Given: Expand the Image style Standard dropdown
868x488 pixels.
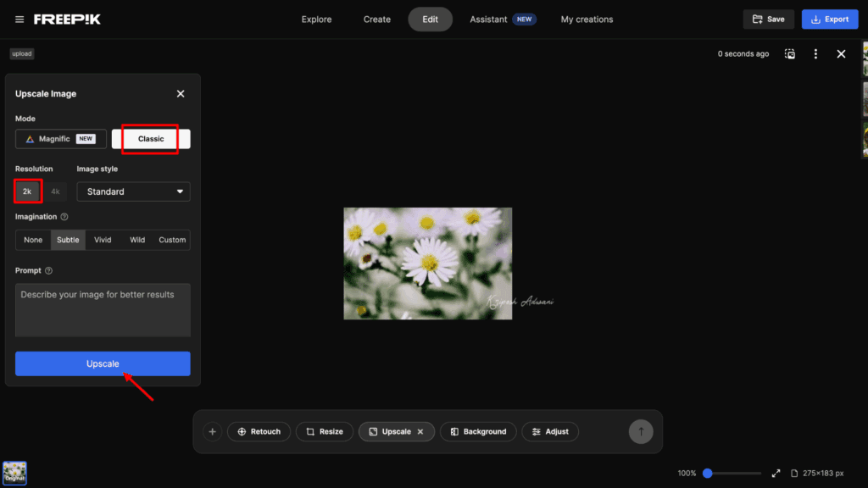Looking at the screenshot, I should click(x=133, y=191).
